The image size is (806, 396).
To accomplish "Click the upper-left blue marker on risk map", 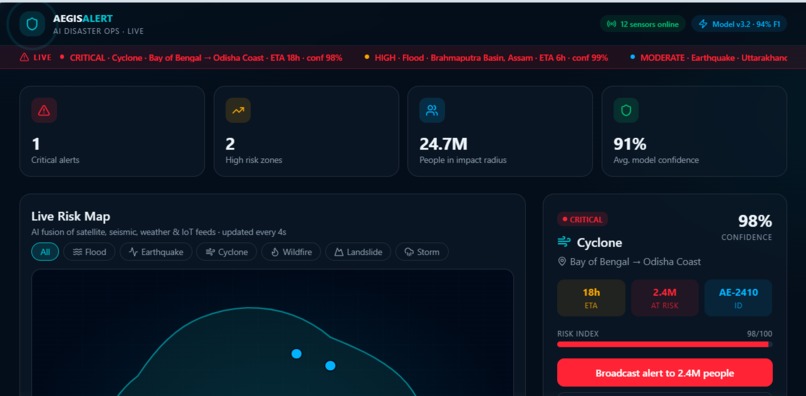I will pos(297,354).
